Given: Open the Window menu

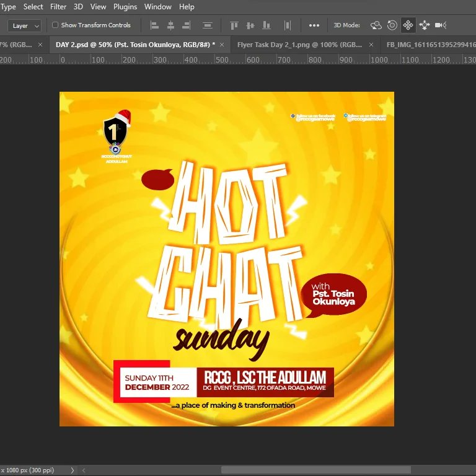Looking at the screenshot, I should pyautogui.click(x=158, y=7).
